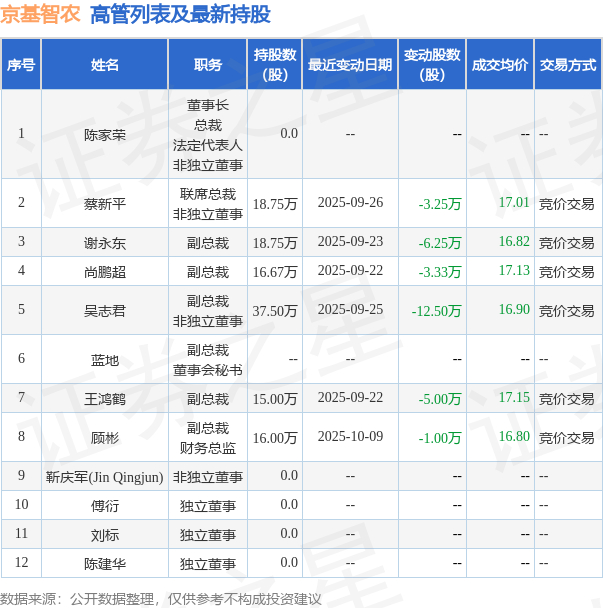Select the name 陈家荣
603x608 pixels.
tap(105, 135)
